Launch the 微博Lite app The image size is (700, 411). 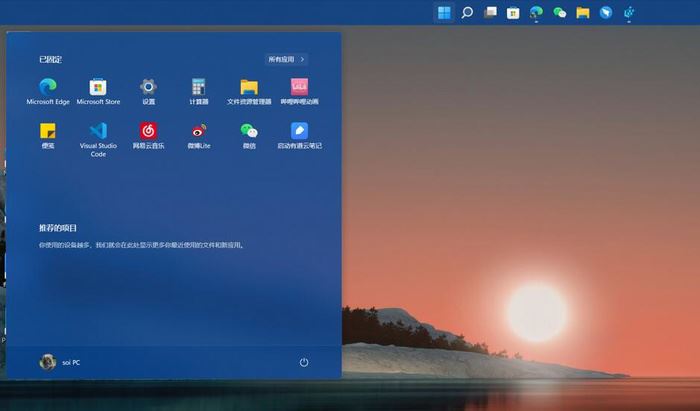199,132
